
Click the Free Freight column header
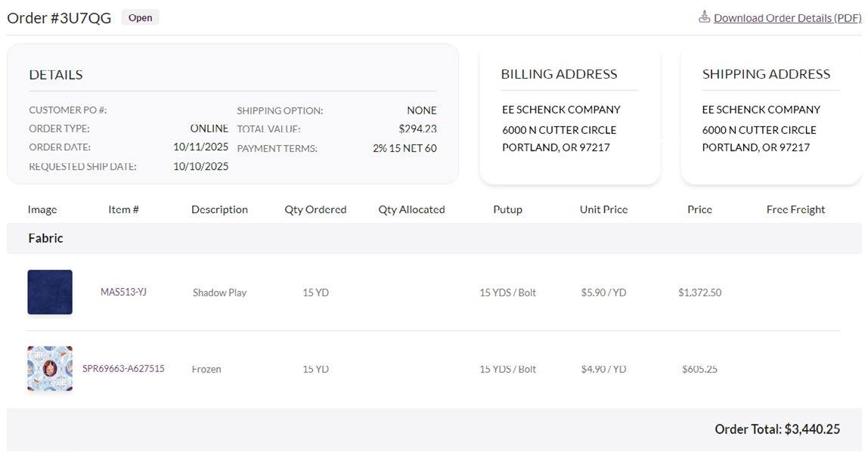click(795, 209)
